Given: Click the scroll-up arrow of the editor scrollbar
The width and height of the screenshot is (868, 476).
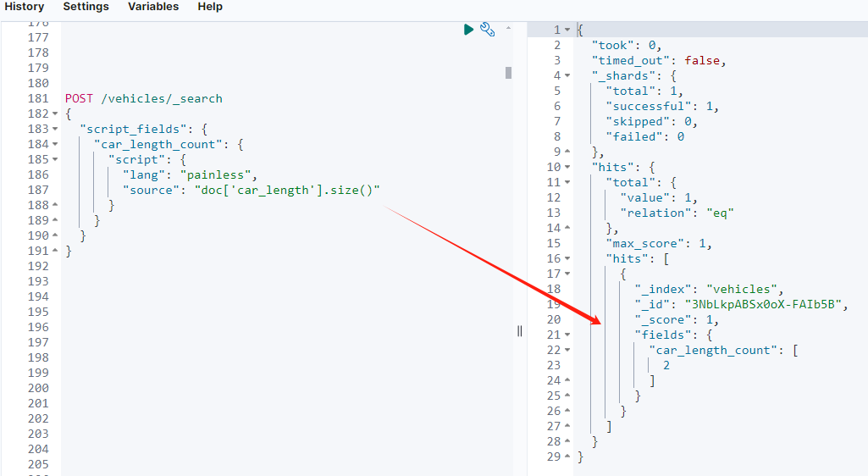Looking at the screenshot, I should (508, 28).
